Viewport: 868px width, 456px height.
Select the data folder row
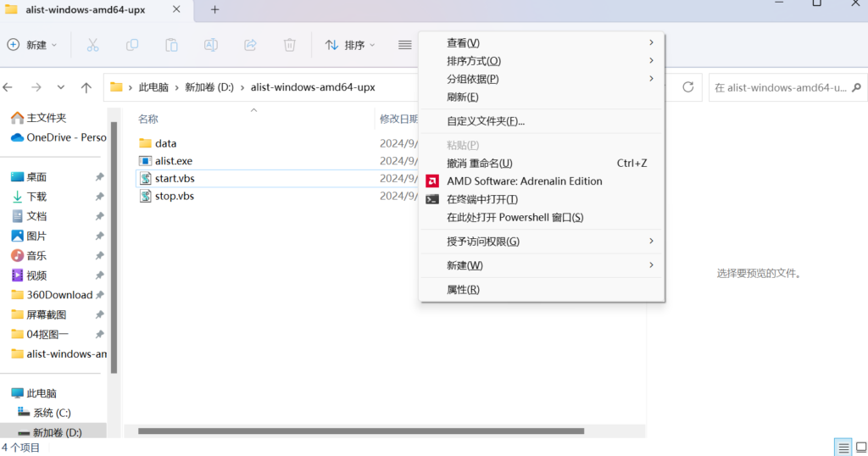tap(277, 143)
